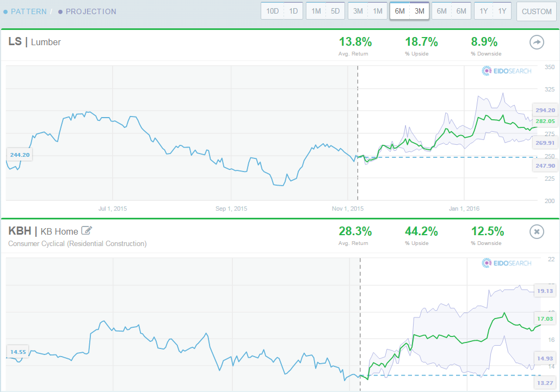This screenshot has height=392, width=560.
Task: Click the % Upside label under 44.2%
Action: [417, 243]
